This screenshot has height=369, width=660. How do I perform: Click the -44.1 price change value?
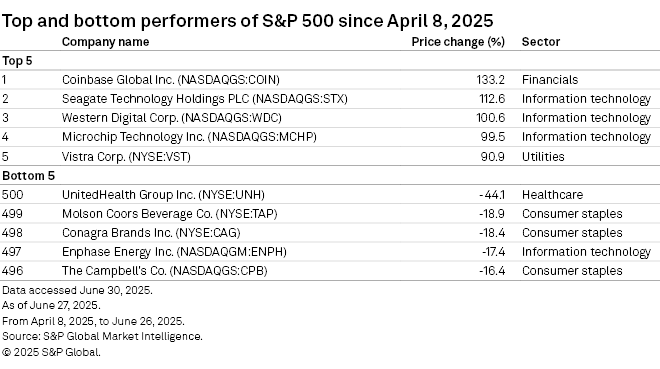coord(492,194)
